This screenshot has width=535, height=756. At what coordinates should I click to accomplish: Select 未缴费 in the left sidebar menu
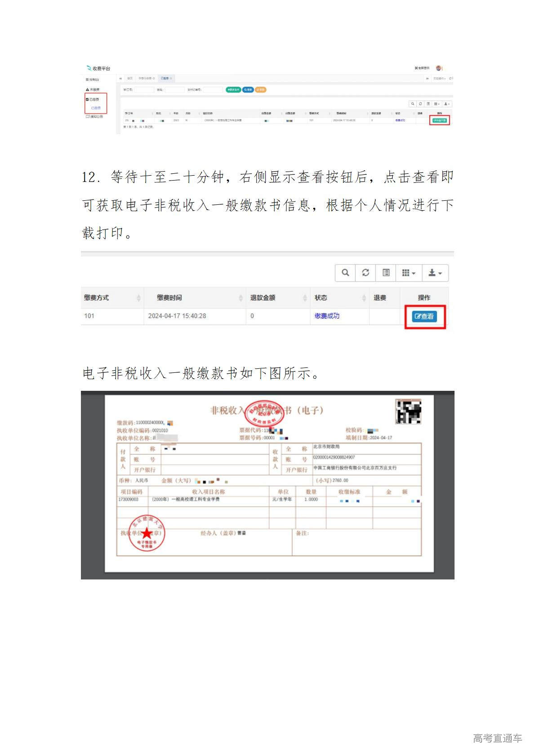[x=93, y=90]
